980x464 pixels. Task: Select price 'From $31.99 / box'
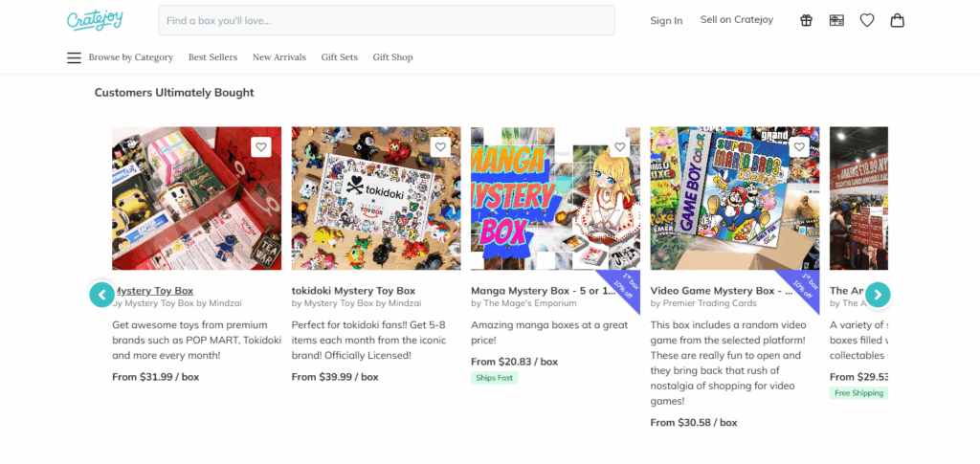(156, 377)
